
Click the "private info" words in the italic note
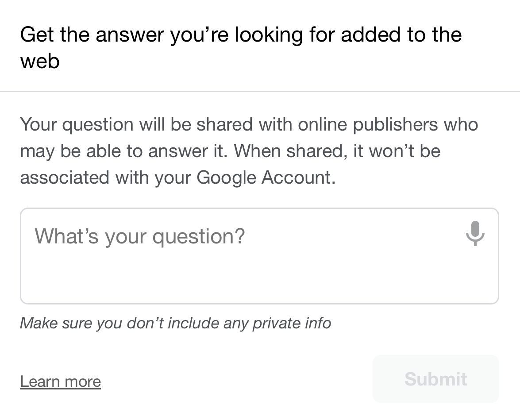(x=292, y=323)
